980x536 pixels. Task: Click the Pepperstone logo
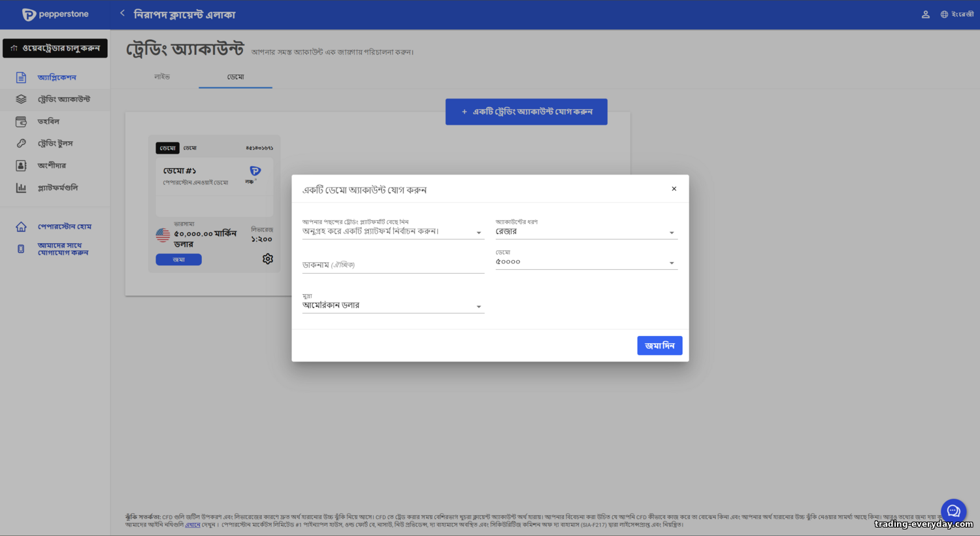(x=55, y=14)
